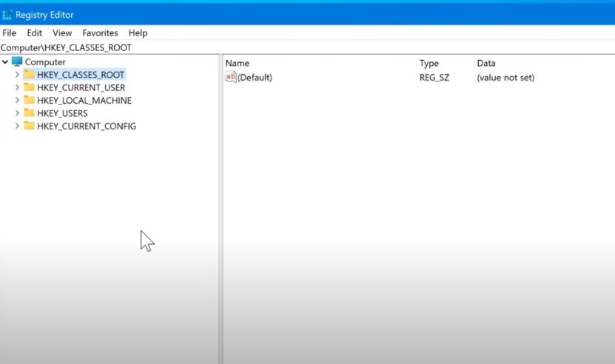Click the HKEY_USERS folder icon
Image resolution: width=615 pixels, height=364 pixels.
[29, 113]
